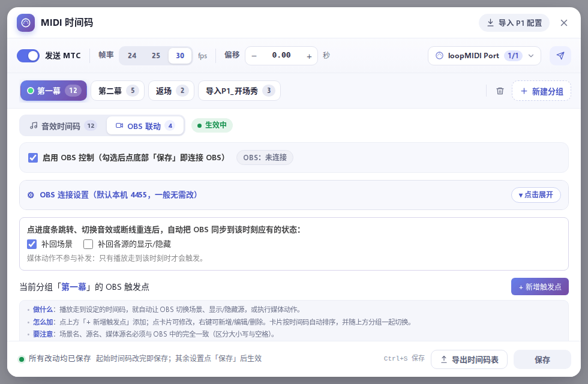Click the 第一幕 link in trigger heading
Screen dimensions: 588x384
73,287
